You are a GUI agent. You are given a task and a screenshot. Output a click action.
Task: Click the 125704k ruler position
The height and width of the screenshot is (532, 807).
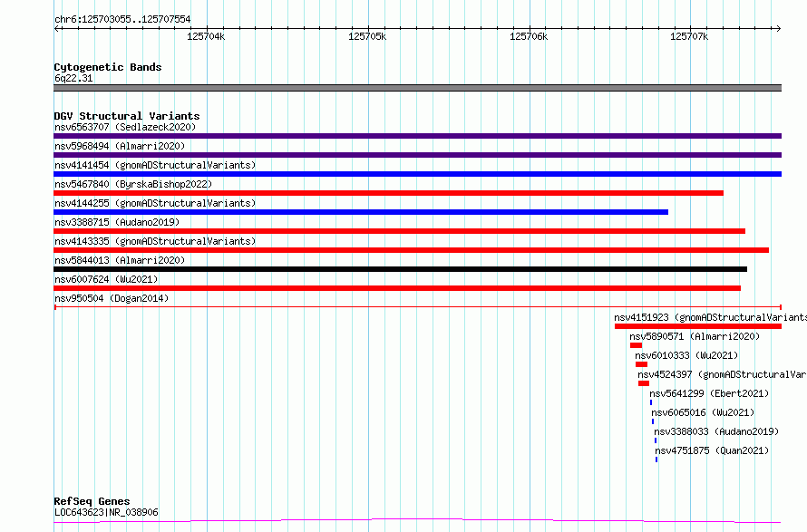click(x=206, y=36)
